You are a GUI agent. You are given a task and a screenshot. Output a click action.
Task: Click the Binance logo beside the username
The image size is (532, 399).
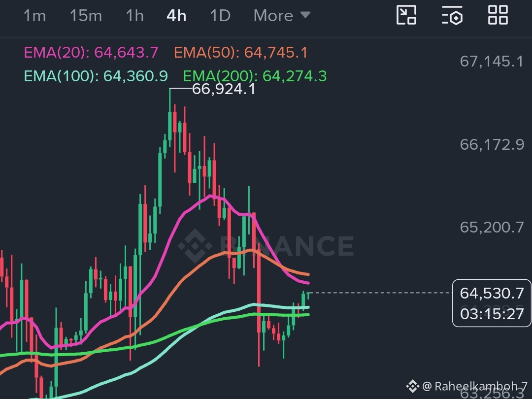coord(413,386)
